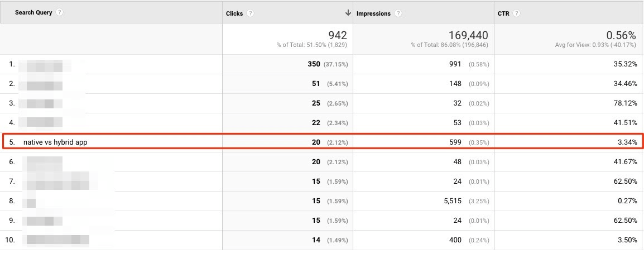Select the 599 impressions cell in row 5

pyautogui.click(x=454, y=142)
